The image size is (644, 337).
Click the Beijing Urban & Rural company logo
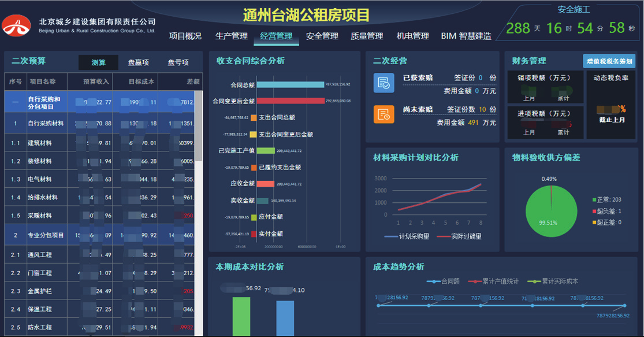point(17,25)
